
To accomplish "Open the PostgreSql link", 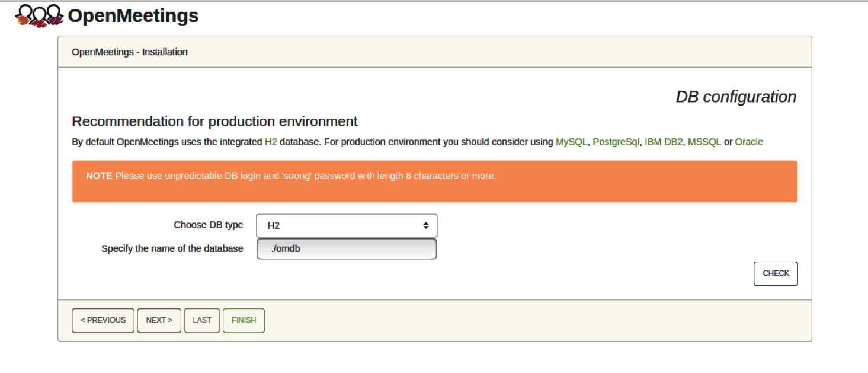I will click(616, 142).
